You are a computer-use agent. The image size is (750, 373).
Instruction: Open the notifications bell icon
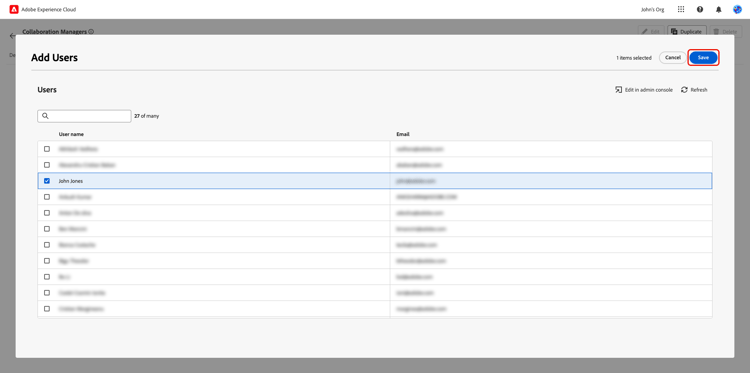click(x=718, y=10)
